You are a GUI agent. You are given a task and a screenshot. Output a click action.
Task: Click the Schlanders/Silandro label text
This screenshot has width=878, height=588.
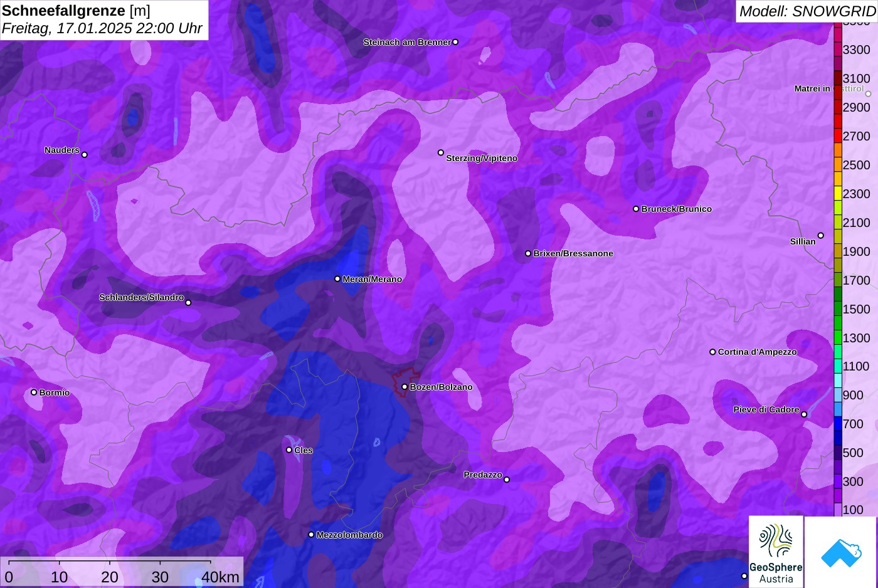pos(142,297)
